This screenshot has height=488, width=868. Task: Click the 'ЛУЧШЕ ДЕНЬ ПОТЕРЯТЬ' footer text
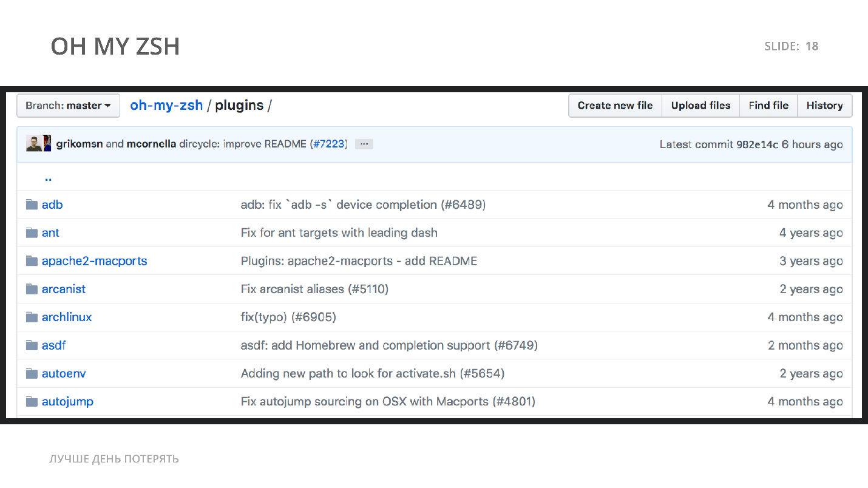click(114, 459)
